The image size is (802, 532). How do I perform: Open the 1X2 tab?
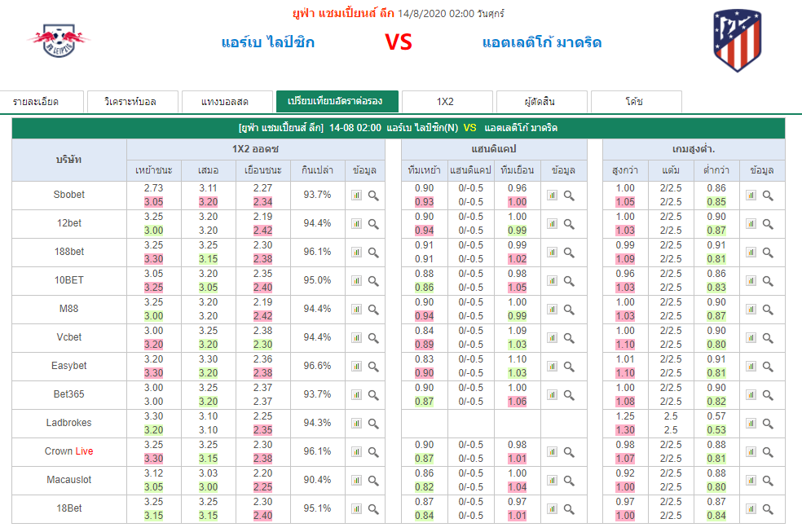447,102
